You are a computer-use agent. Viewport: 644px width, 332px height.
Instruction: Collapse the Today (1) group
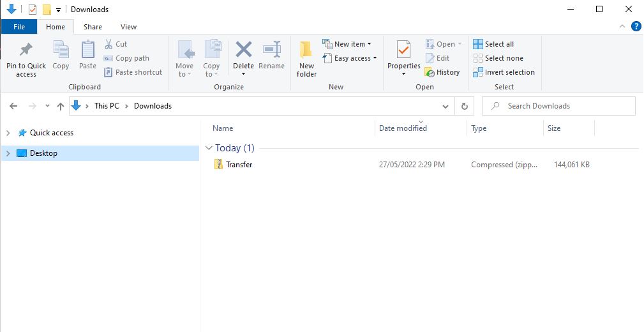[209, 148]
